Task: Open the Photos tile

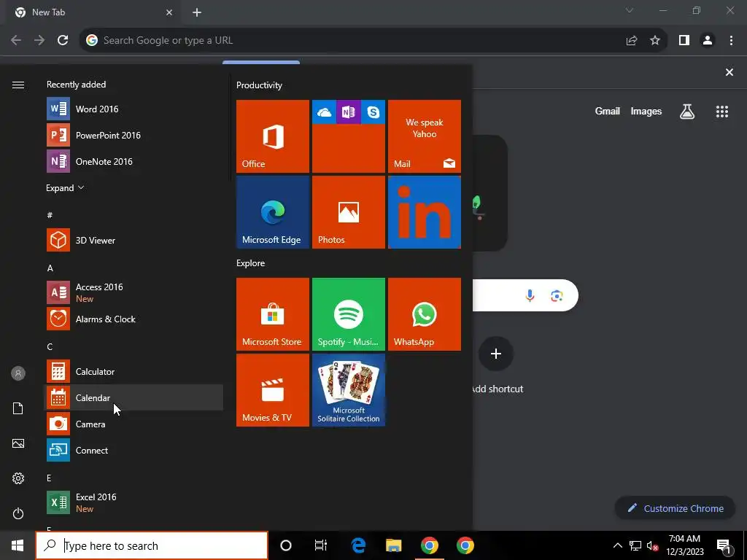Action: coord(348,212)
